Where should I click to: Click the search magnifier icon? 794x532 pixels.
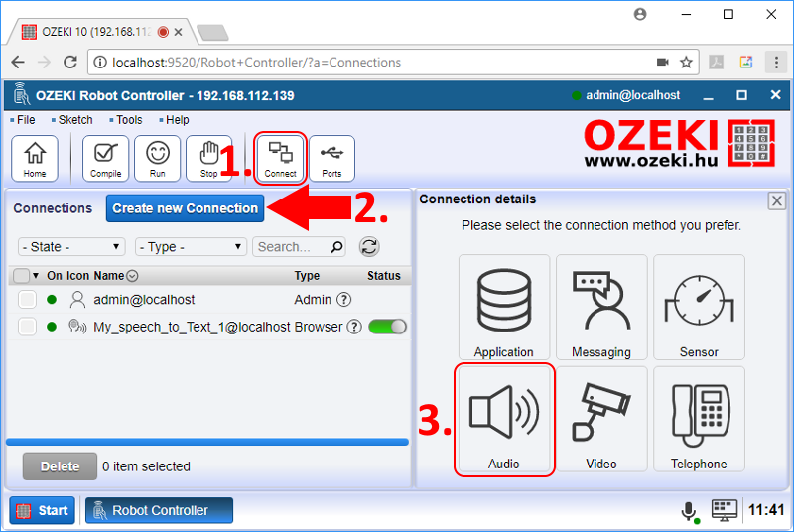(336, 247)
